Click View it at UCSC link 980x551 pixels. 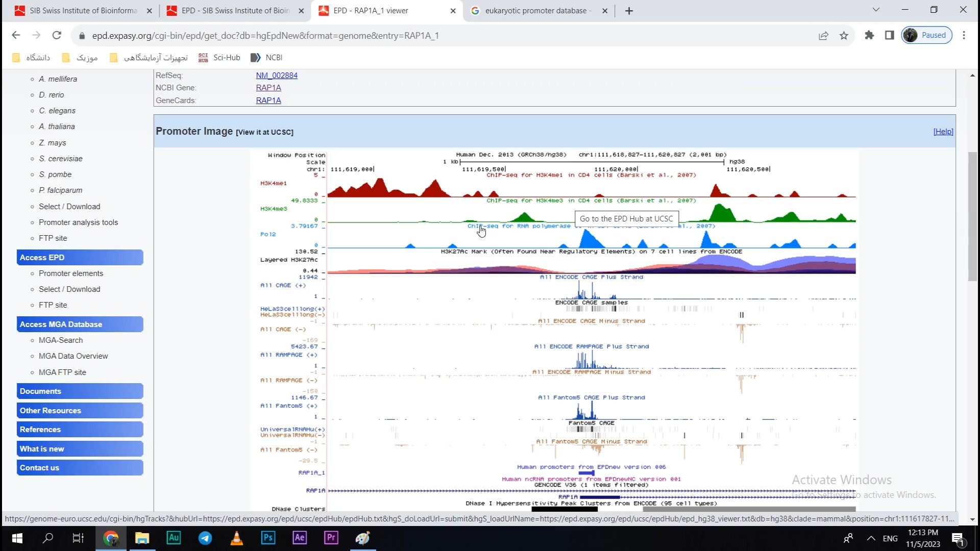click(264, 132)
